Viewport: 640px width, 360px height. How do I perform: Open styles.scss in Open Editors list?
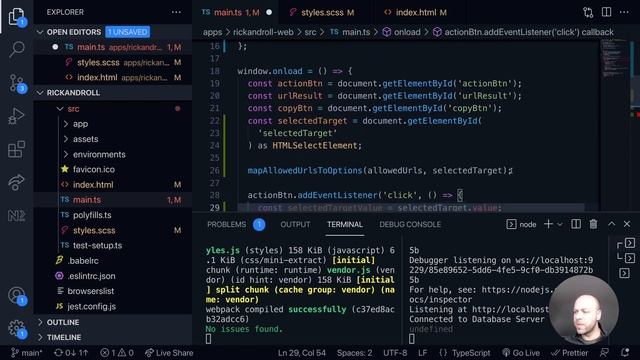(x=113, y=62)
